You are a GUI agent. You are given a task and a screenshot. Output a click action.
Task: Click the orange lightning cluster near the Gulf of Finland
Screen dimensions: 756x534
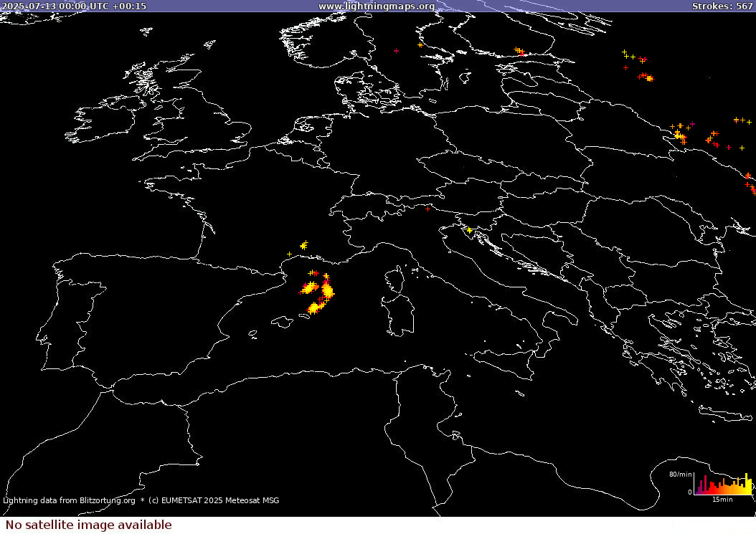(x=519, y=51)
